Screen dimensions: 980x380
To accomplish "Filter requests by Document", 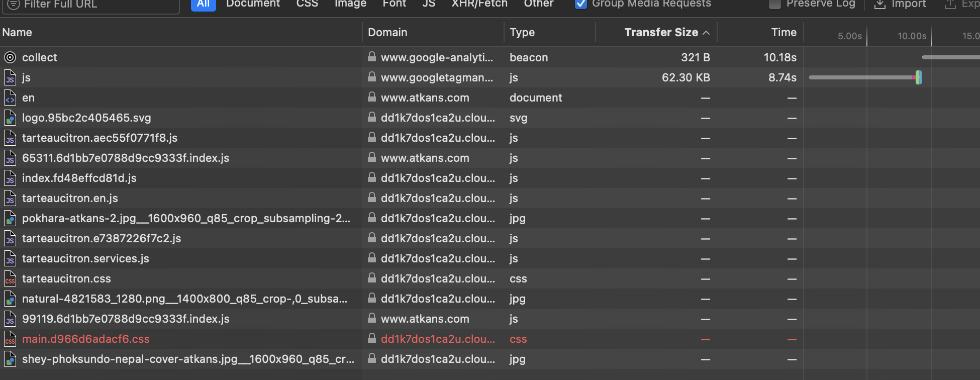I will [253, 4].
